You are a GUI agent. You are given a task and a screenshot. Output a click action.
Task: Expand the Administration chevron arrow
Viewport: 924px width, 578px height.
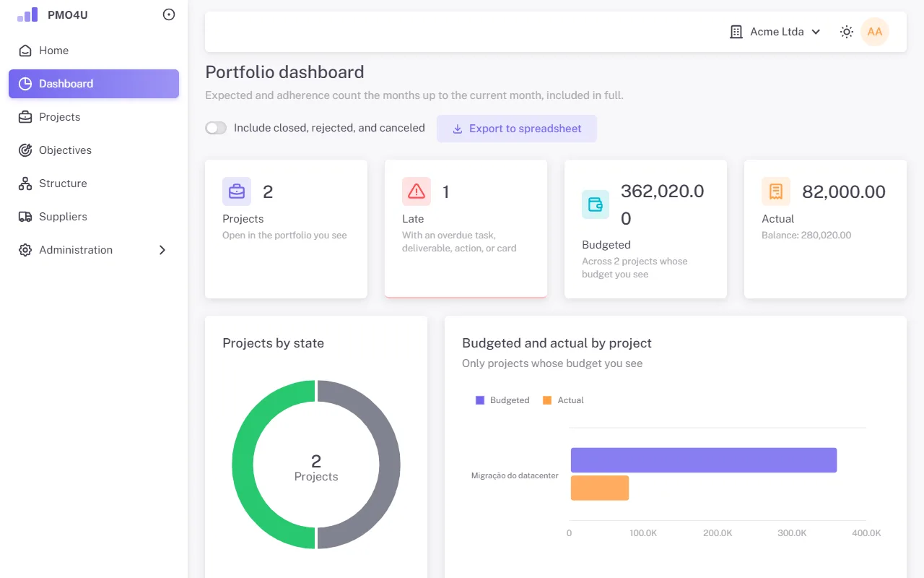point(162,250)
